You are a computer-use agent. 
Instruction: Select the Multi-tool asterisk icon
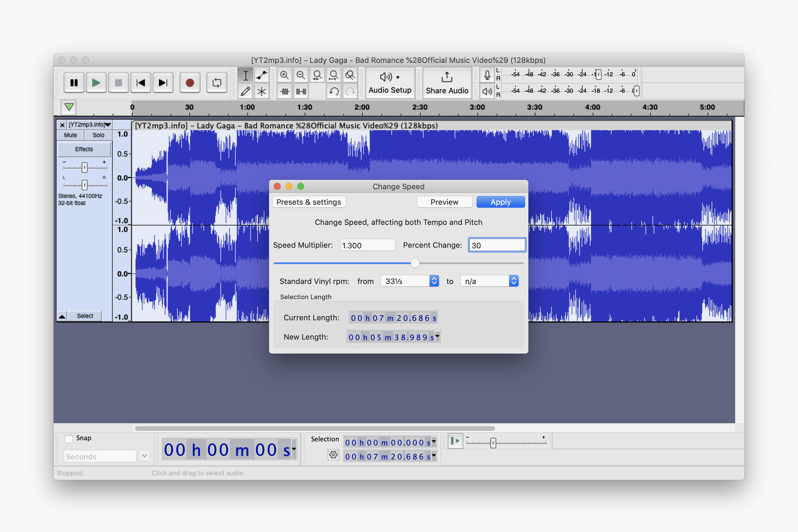[261, 91]
